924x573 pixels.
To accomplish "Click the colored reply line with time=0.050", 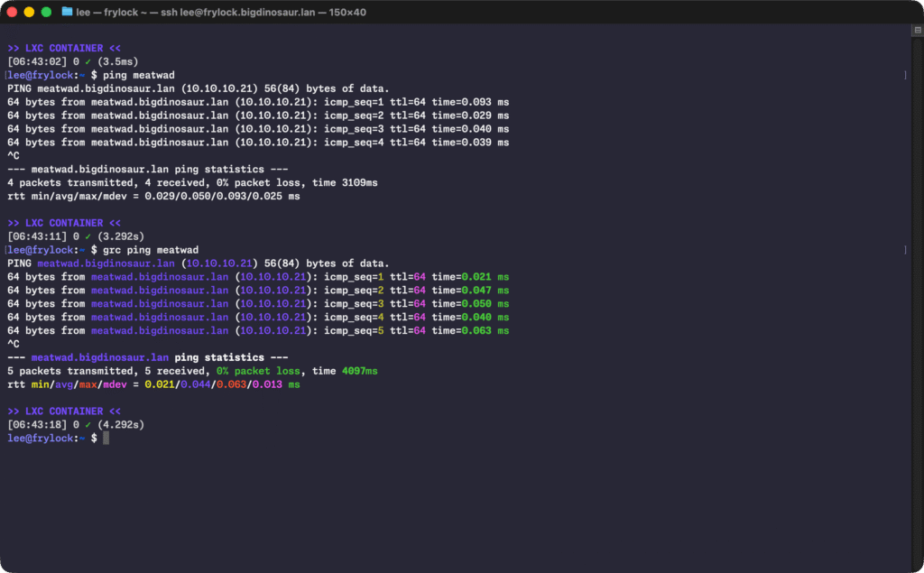I will coord(258,304).
